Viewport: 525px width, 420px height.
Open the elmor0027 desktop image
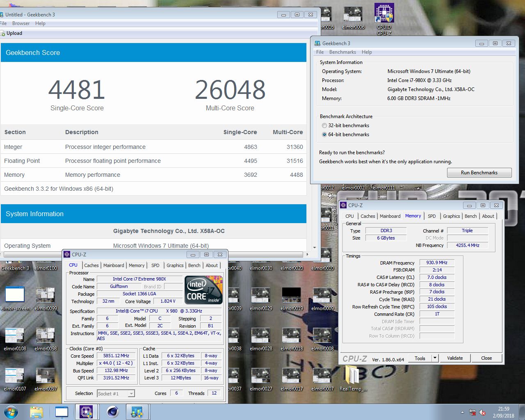(261, 379)
